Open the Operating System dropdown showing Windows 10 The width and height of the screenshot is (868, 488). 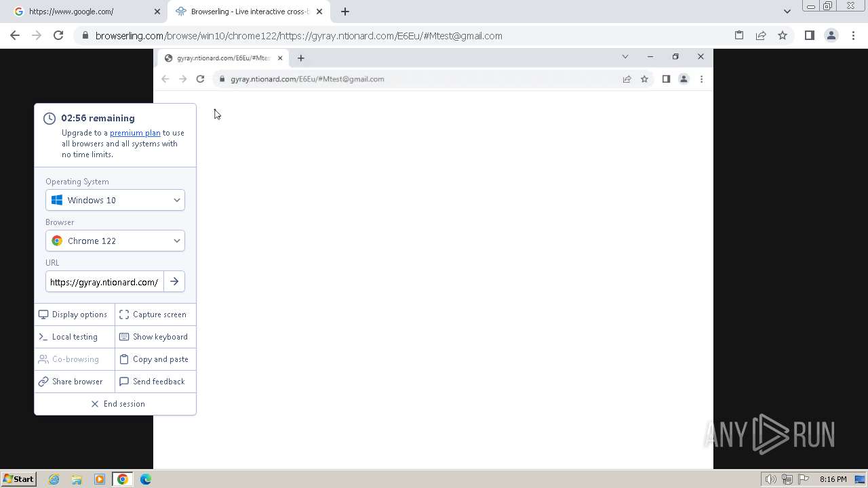pos(115,200)
